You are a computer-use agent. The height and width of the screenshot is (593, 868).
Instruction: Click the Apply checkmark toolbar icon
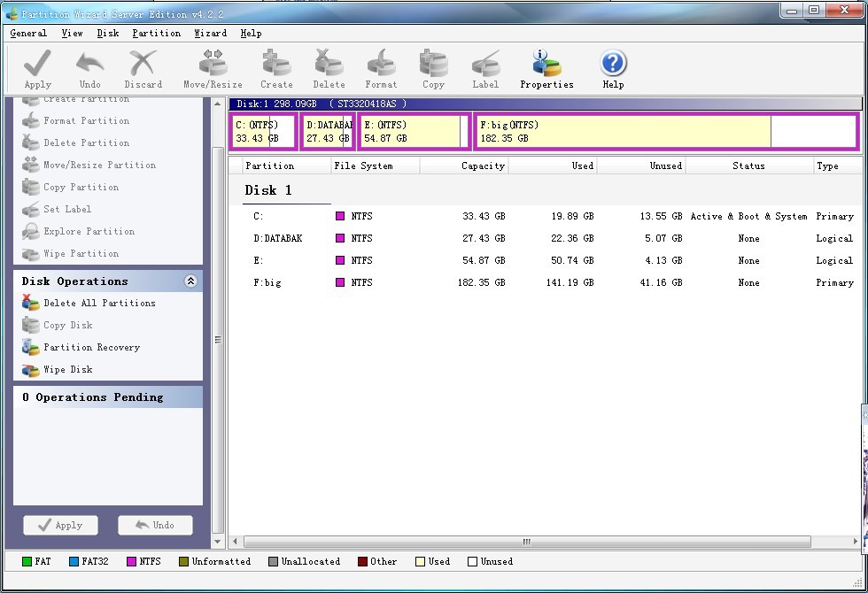coord(37,68)
